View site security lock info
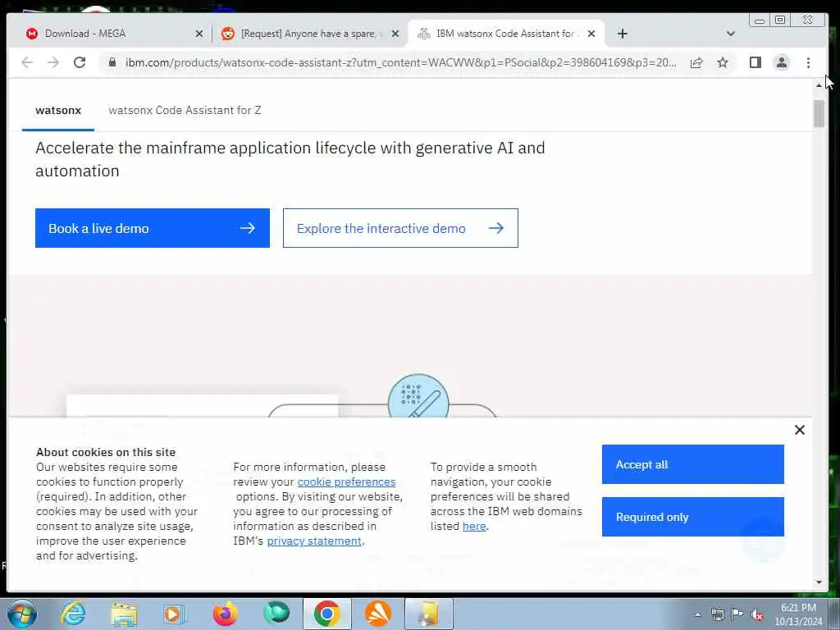This screenshot has height=630, width=840. (x=112, y=62)
